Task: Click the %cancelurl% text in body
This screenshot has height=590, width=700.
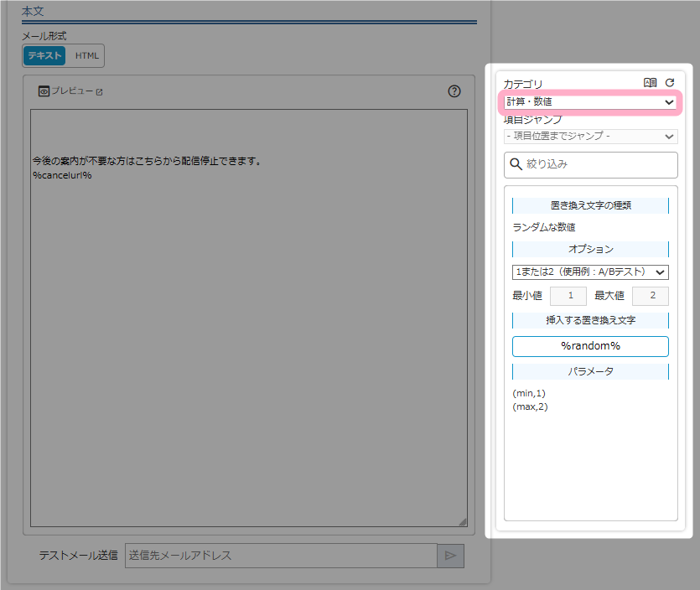Action: point(62,175)
